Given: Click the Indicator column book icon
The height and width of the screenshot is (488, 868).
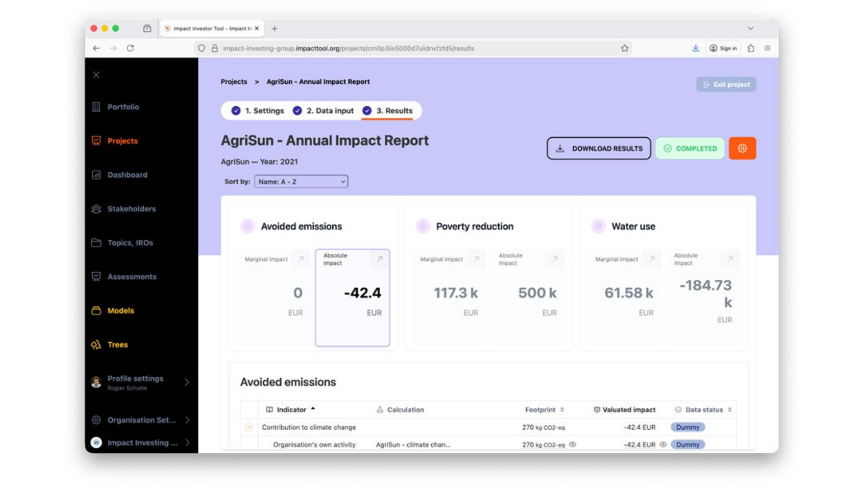Looking at the screenshot, I should (x=269, y=410).
